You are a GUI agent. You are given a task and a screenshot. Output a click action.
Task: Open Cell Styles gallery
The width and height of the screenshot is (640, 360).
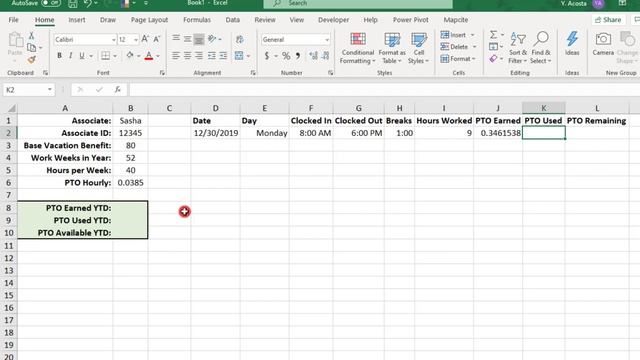click(419, 48)
